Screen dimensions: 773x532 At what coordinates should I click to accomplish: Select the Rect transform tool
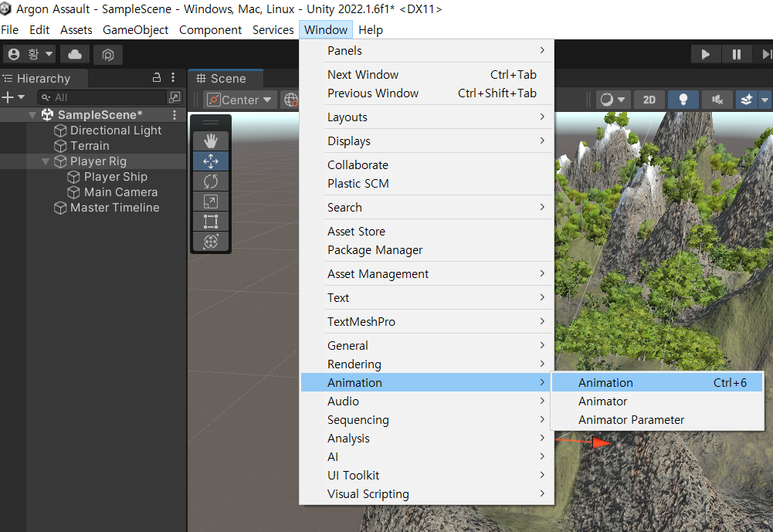(x=211, y=222)
